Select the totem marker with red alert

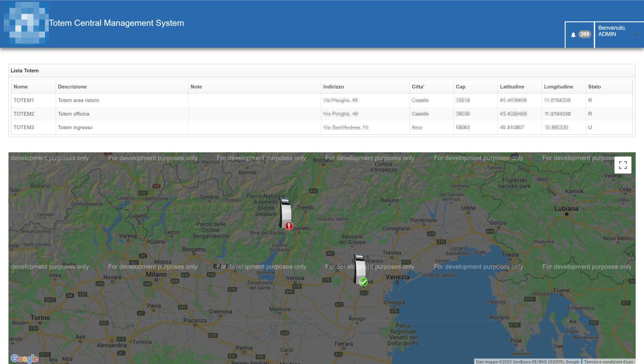(x=287, y=214)
